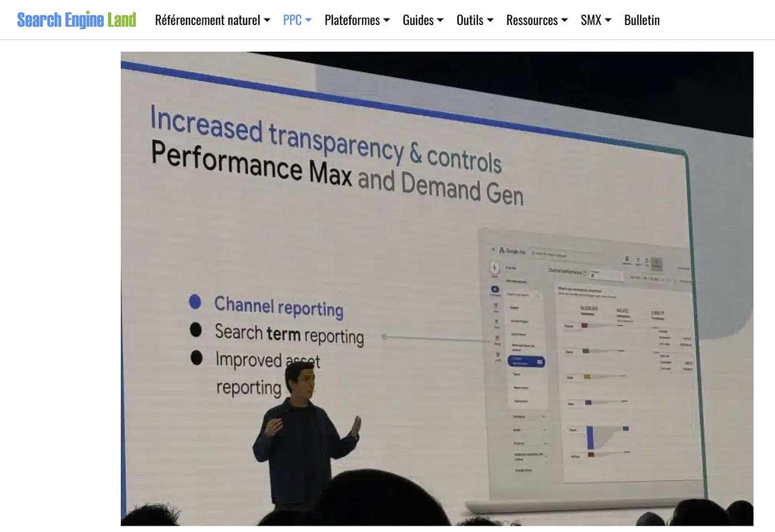Go to the Bulletin page

pos(642,20)
